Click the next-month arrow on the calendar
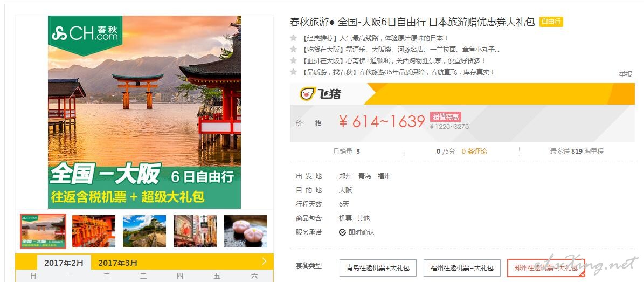The height and width of the screenshot is (282, 644). [x=264, y=262]
